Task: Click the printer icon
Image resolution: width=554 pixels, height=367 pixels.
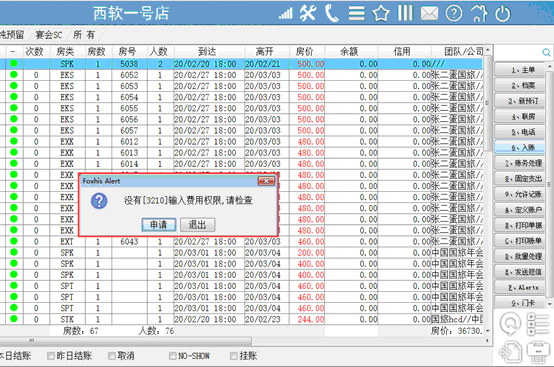Action: [538, 352]
